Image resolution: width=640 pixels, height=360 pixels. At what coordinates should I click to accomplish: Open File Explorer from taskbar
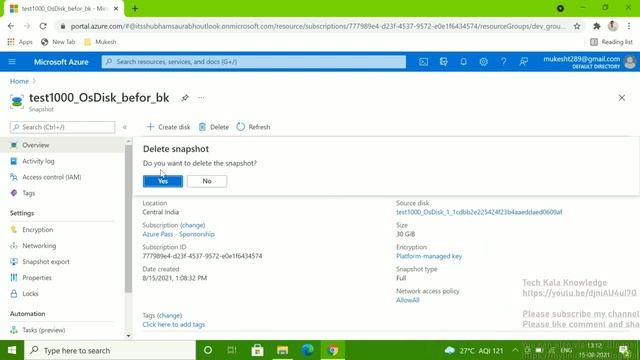click(282, 350)
